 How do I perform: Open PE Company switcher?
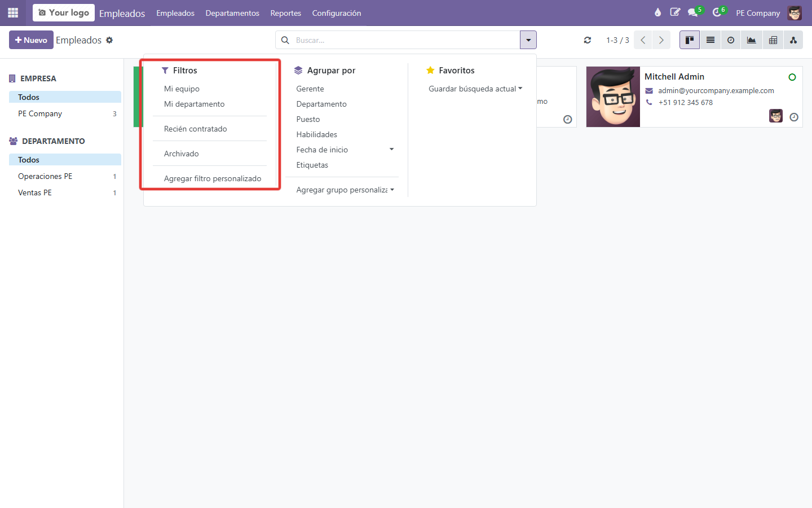click(x=758, y=13)
